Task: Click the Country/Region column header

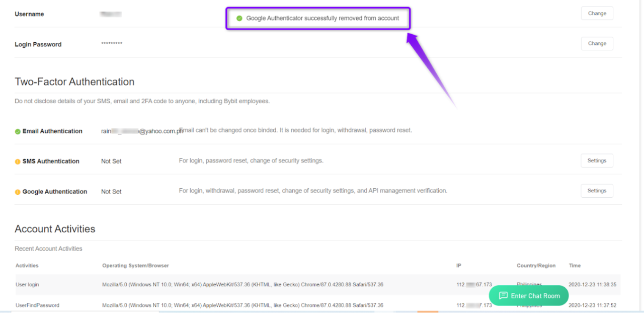Action: click(x=536, y=266)
